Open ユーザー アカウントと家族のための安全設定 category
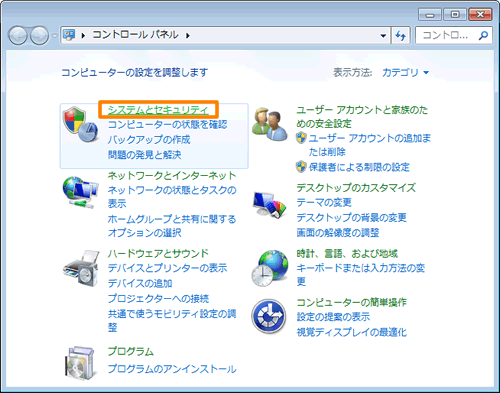Screen dimensions: 500x393 coord(362,117)
